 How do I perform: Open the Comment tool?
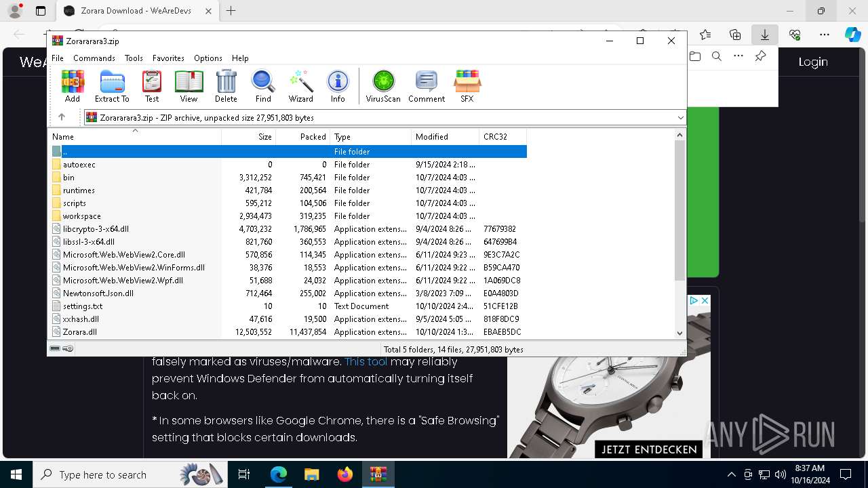pyautogui.click(x=427, y=86)
